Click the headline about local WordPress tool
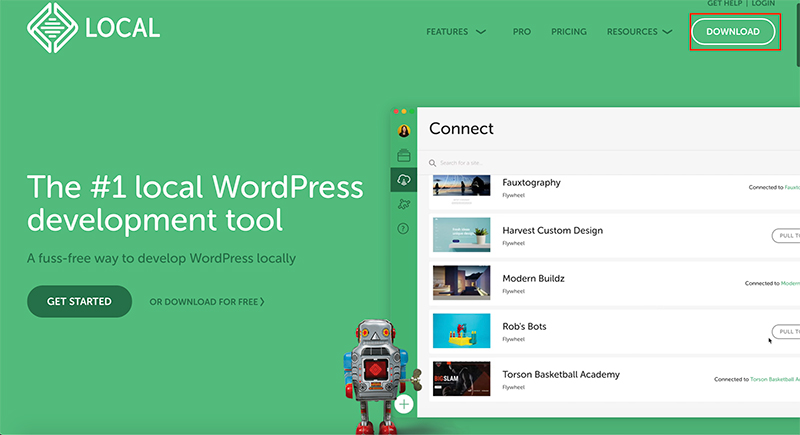 click(195, 203)
